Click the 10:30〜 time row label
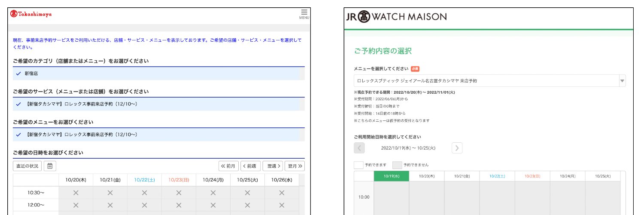Screen dimensions: 644x215 pyautogui.click(x=36, y=193)
